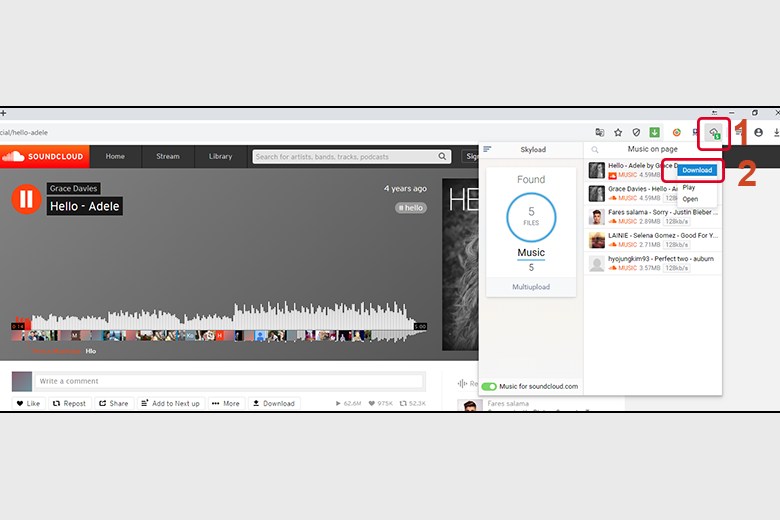Open the Skyload extension cloud icon

(x=714, y=133)
